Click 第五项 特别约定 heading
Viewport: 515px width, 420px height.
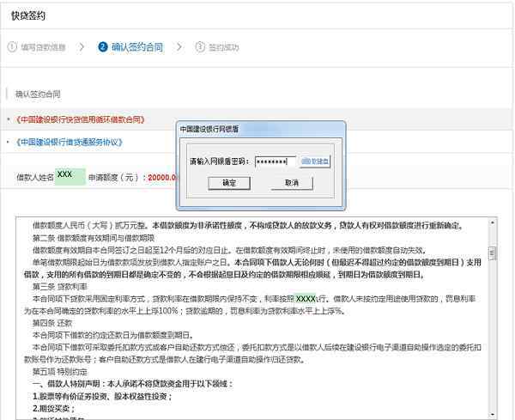(60, 372)
